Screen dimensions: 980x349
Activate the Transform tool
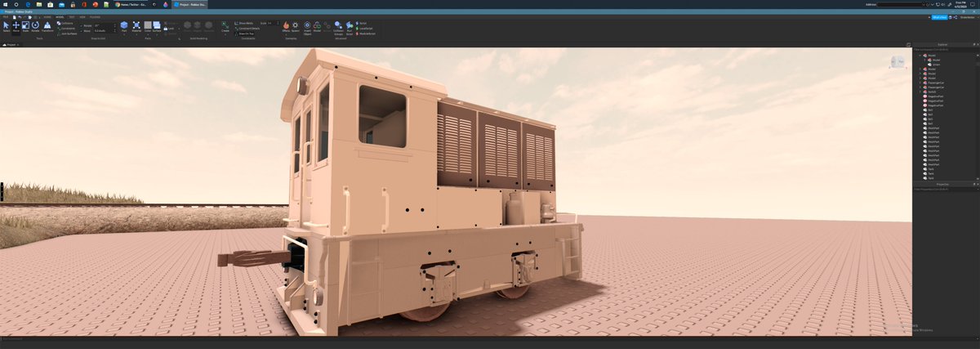pyautogui.click(x=47, y=27)
